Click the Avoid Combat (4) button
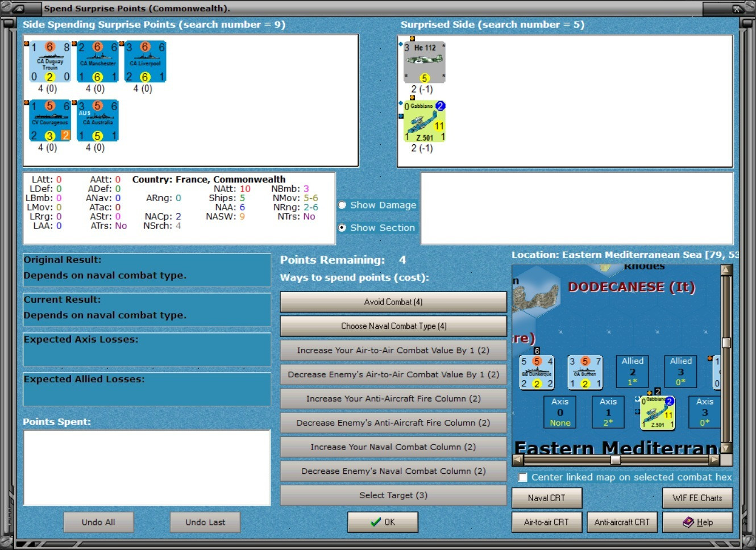Screen dimensions: 756x550 tap(393, 302)
